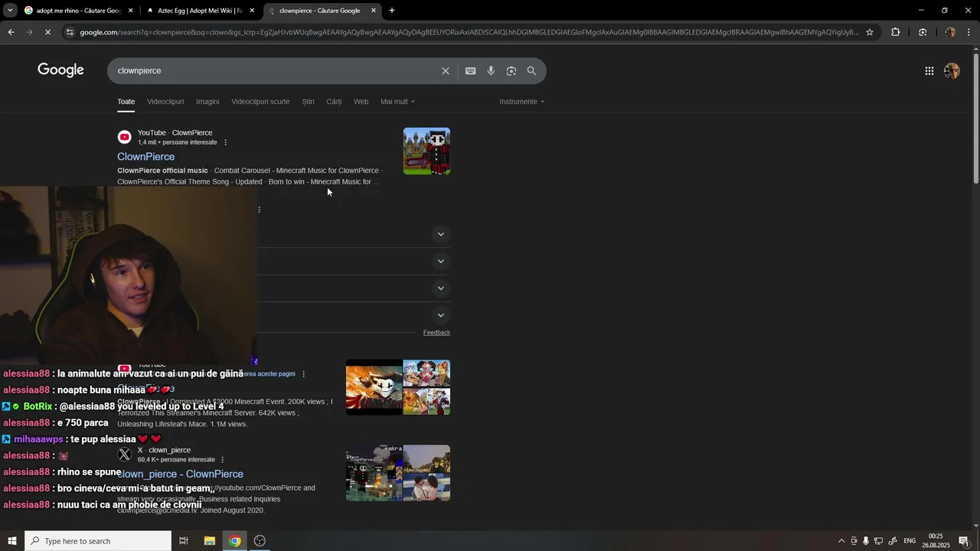
Task: Select the Videoclipuri scurte filter
Action: pos(260,102)
